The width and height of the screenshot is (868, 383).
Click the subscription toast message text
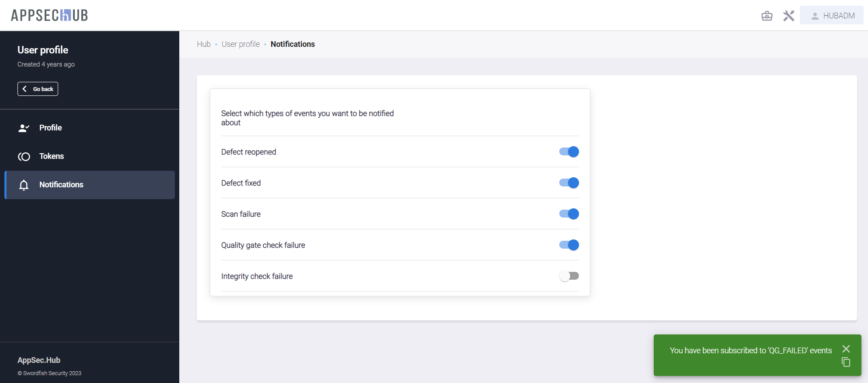tap(750, 351)
